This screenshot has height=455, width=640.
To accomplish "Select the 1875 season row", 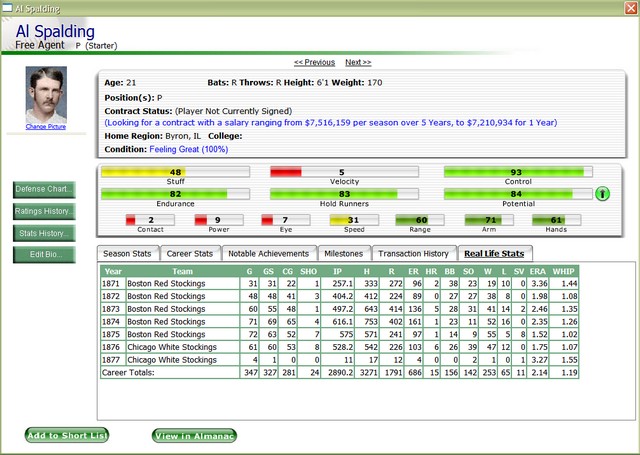I will (x=340, y=334).
